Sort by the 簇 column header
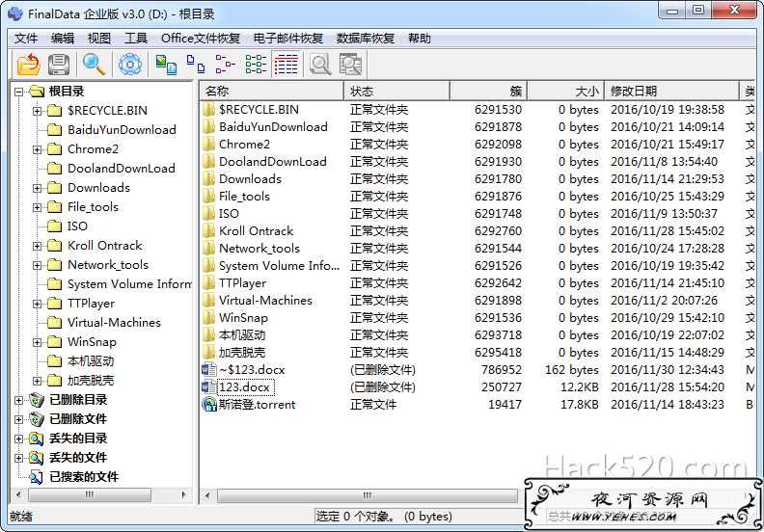Screen dimensions: 764x532 489,91
